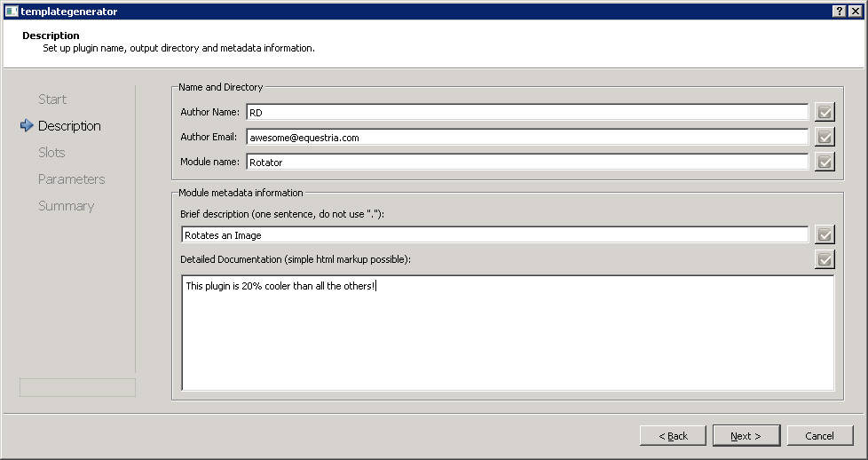Click inside the Detailed Documentation text area
The width and height of the screenshot is (868, 460).
coord(508,332)
